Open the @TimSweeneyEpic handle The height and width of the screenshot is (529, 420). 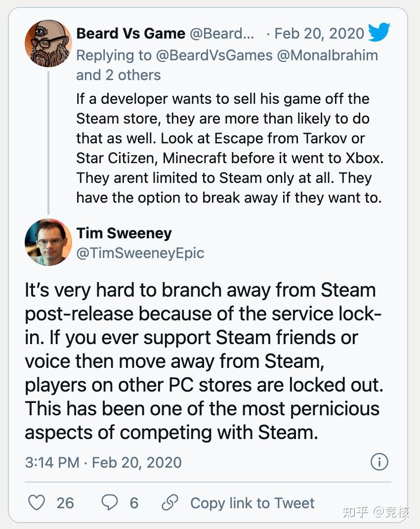click(140, 253)
